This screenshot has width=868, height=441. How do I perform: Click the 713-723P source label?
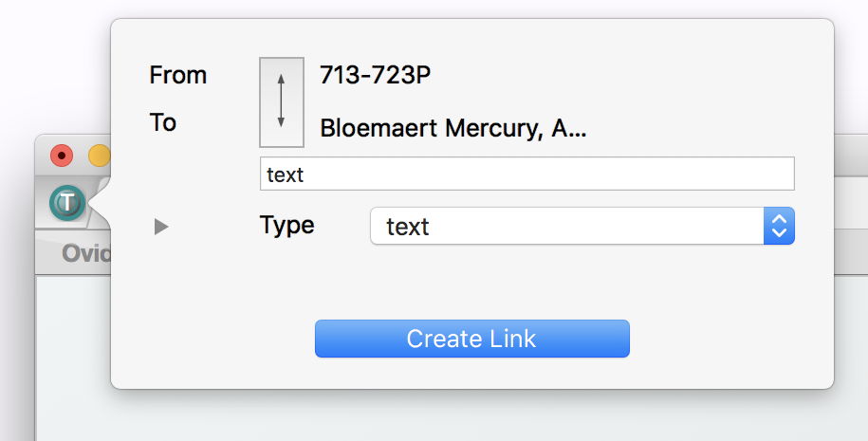click(x=375, y=74)
